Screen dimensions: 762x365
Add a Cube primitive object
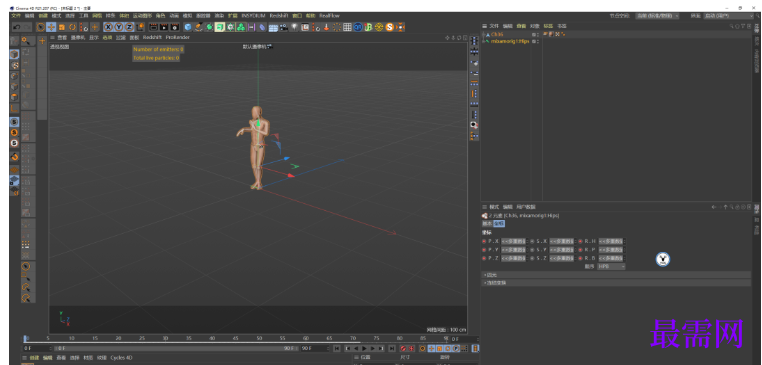[x=188, y=27]
